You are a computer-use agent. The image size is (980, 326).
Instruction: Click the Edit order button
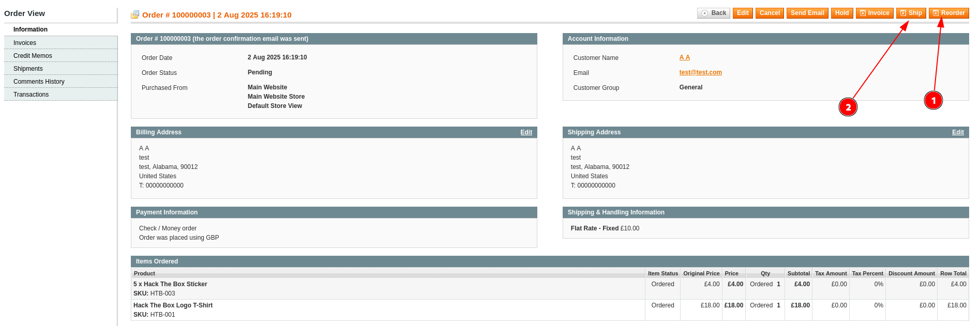point(743,13)
